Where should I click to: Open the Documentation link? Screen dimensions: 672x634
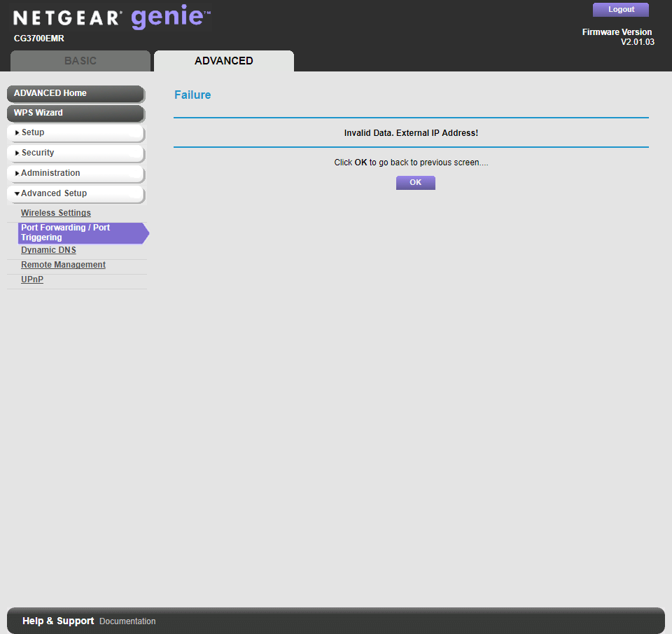127,621
